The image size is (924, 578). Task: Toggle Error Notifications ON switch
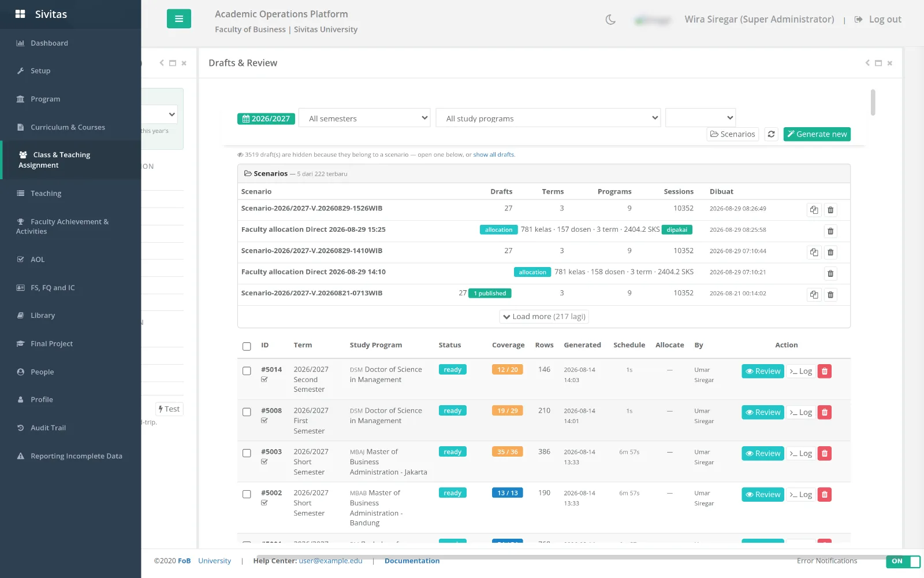click(903, 561)
